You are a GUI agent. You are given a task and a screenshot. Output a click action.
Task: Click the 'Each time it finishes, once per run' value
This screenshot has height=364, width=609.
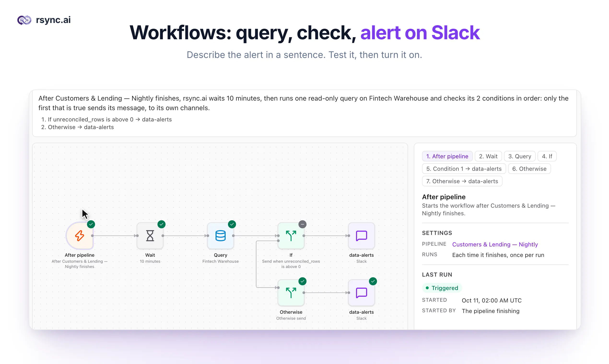tap(498, 255)
